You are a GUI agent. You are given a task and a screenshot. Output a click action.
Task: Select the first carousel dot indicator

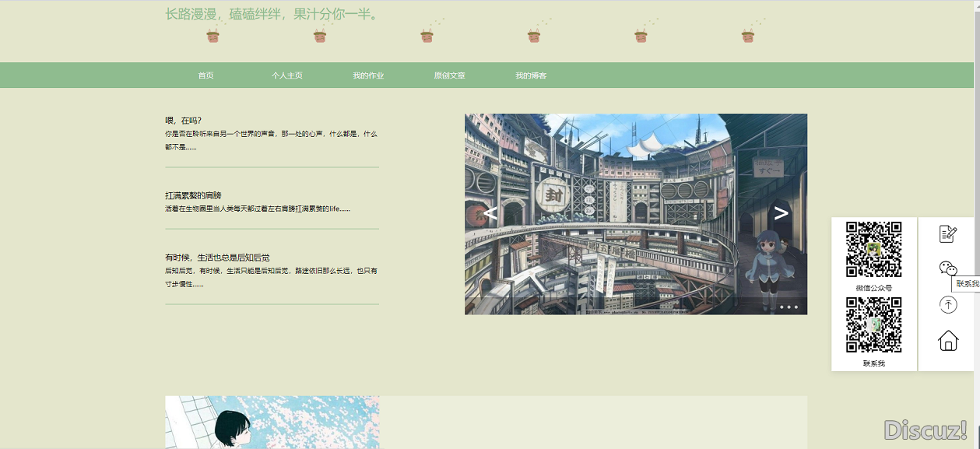pyautogui.click(x=782, y=307)
